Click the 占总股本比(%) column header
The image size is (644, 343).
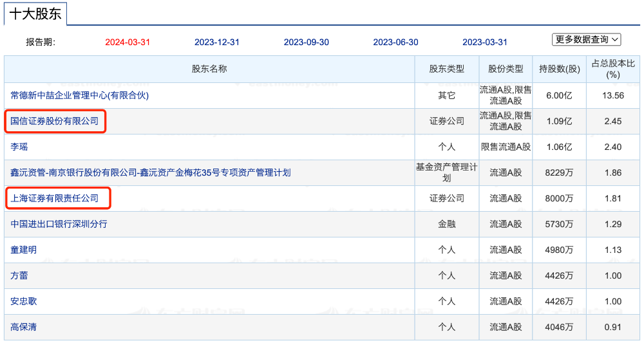(613, 69)
